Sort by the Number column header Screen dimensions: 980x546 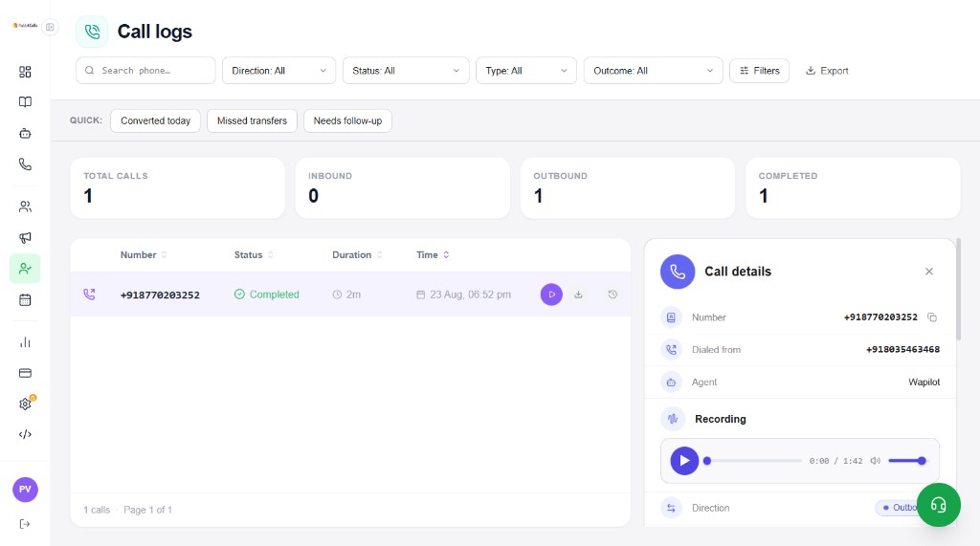click(144, 255)
